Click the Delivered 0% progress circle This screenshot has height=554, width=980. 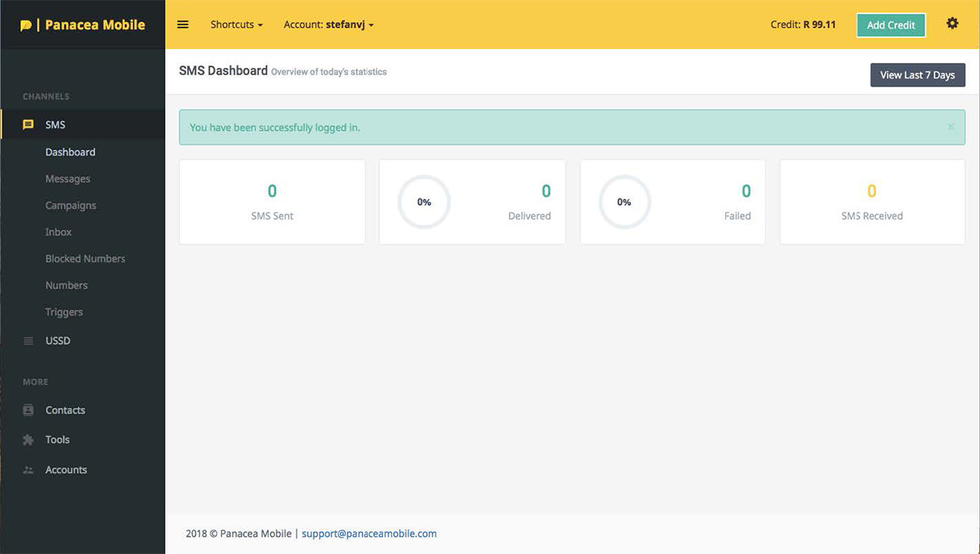pos(424,202)
